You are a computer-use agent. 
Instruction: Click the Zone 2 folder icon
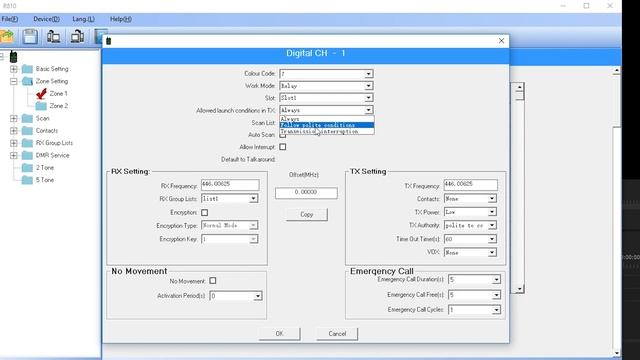pyautogui.click(x=41, y=106)
